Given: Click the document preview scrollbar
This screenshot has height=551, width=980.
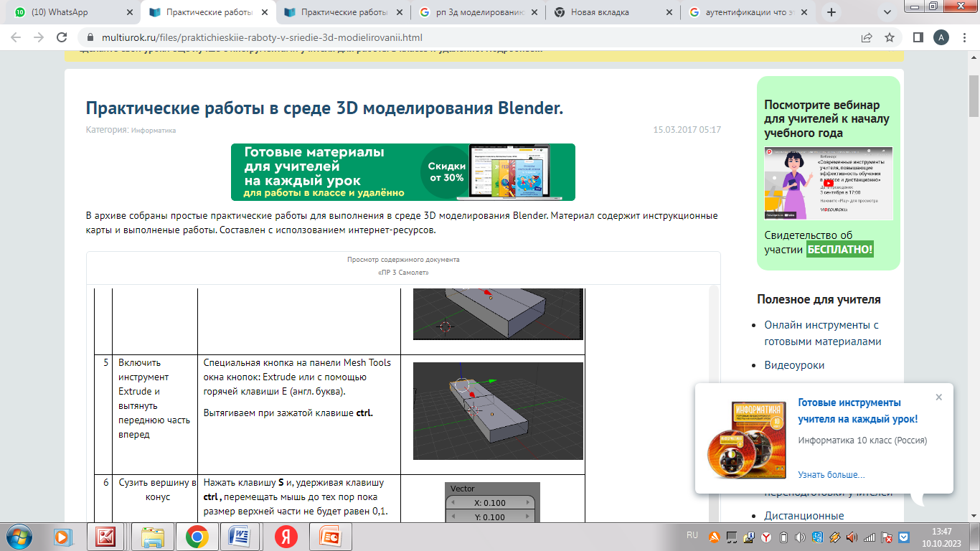Looking at the screenshot, I should coord(714,402).
